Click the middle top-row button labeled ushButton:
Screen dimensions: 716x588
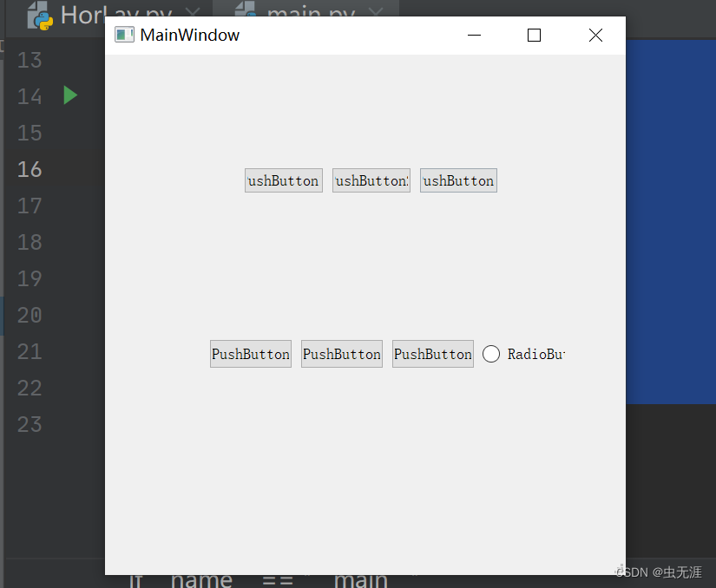(371, 180)
